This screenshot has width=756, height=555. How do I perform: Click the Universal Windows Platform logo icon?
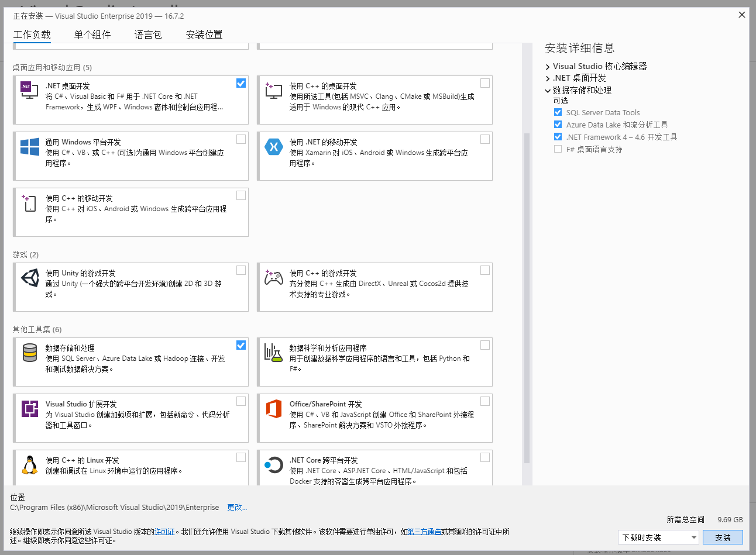click(x=29, y=146)
